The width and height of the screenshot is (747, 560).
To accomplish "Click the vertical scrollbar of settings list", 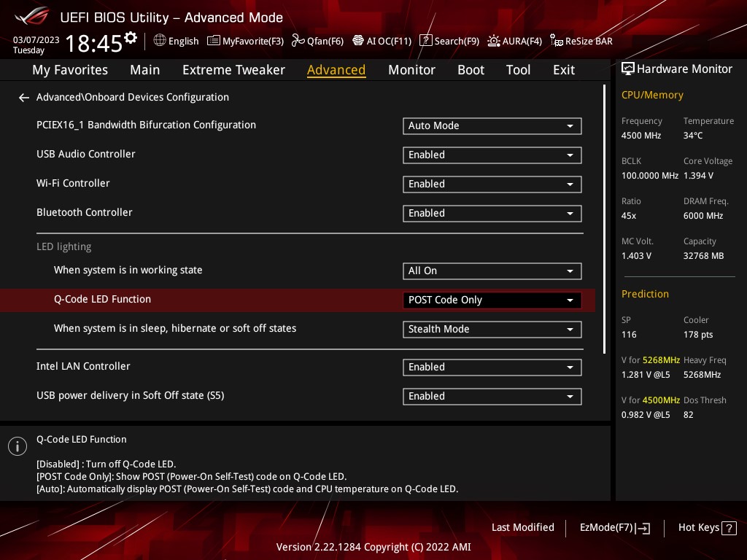I will click(x=604, y=219).
